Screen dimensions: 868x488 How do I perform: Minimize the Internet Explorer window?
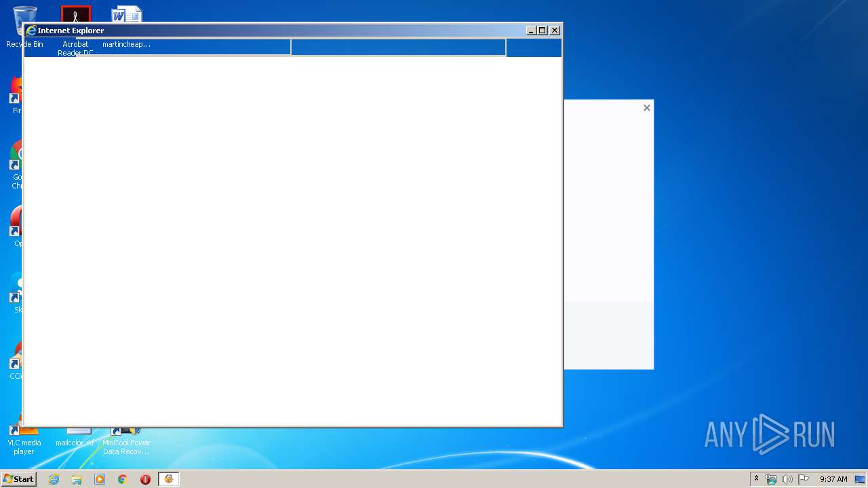[532, 30]
